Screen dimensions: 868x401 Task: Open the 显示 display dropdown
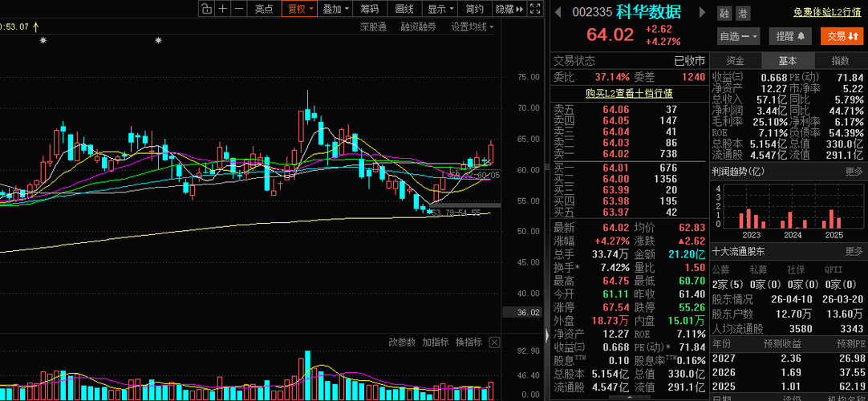[x=440, y=8]
